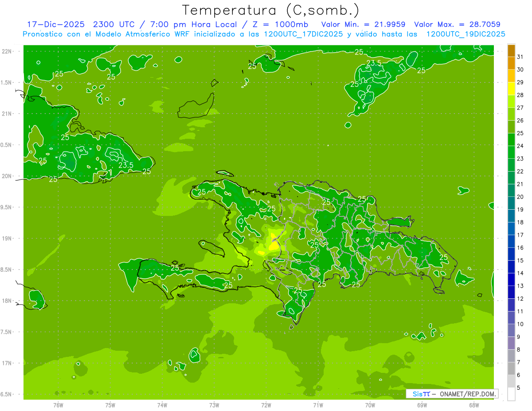This screenshot has width=532, height=411.
Task: Click the title 'Temperatura (C,somb.)'
Action: pyautogui.click(x=270, y=11)
